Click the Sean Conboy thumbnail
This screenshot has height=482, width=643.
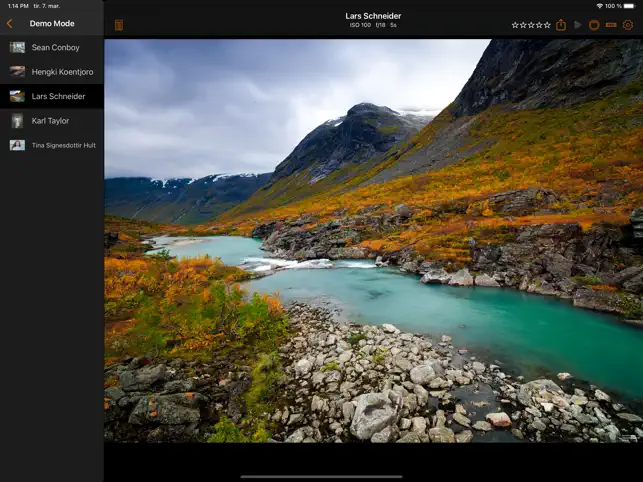tap(17, 48)
